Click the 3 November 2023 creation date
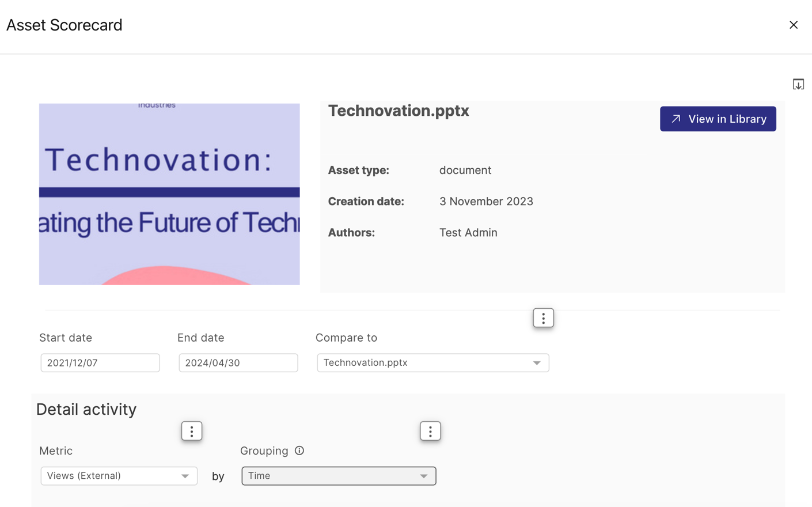The height and width of the screenshot is (507, 812). coord(485,202)
